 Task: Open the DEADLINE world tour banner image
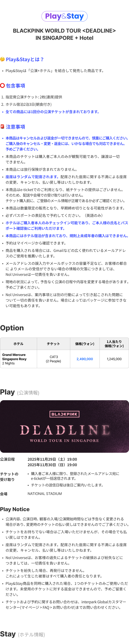pos(64,427)
